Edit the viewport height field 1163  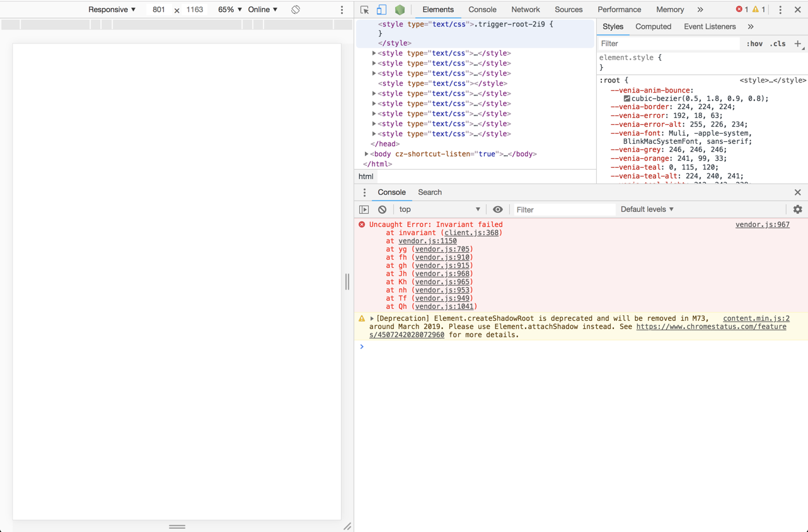pos(195,9)
